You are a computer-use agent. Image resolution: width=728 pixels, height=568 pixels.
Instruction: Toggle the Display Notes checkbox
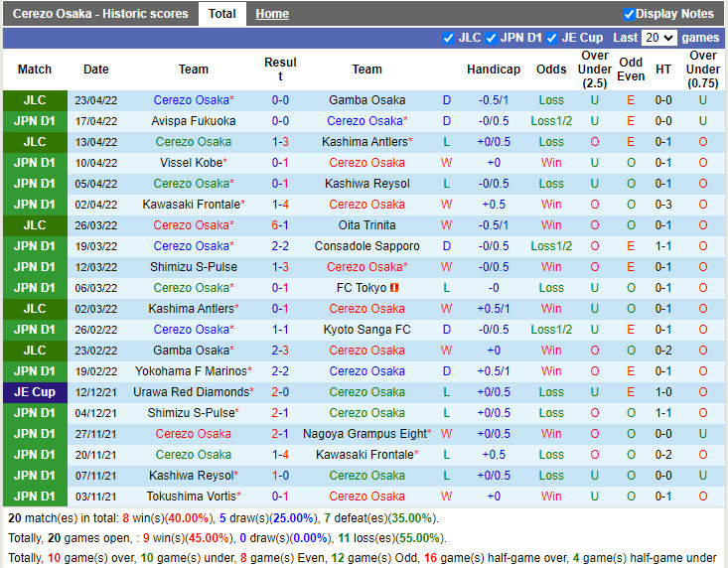click(629, 14)
